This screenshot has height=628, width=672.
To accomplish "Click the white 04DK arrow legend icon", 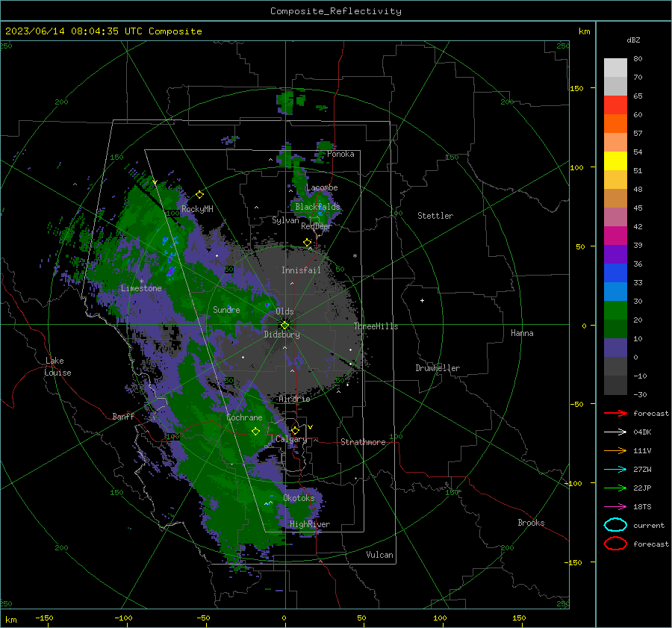I will click(x=615, y=432).
